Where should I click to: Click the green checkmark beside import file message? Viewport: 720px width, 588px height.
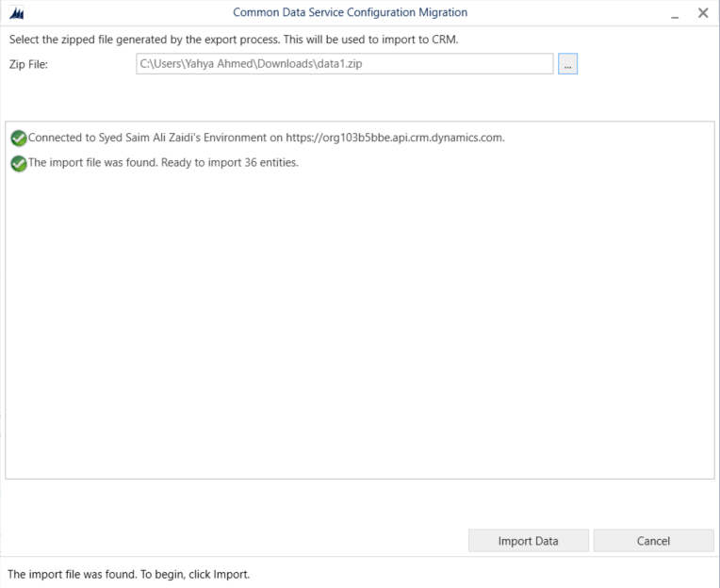(19, 163)
